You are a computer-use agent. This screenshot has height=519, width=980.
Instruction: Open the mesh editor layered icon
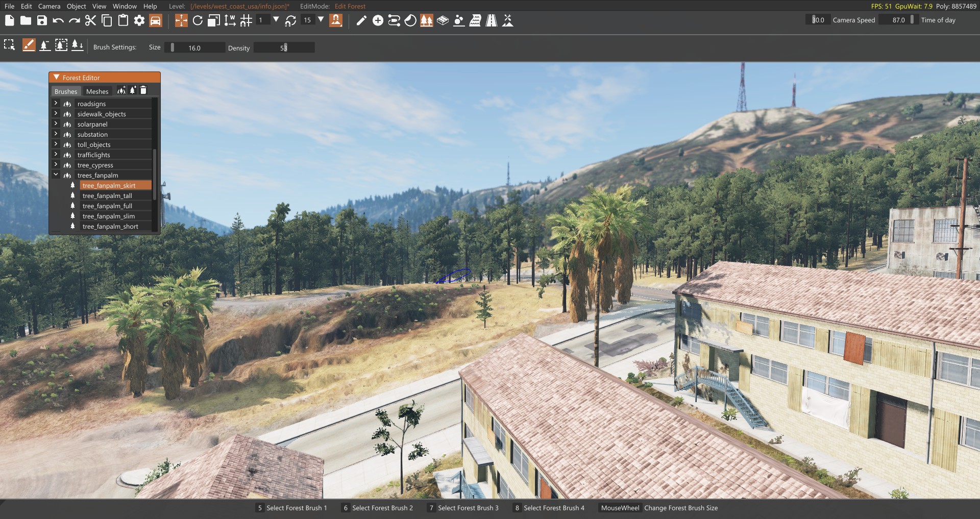443,20
